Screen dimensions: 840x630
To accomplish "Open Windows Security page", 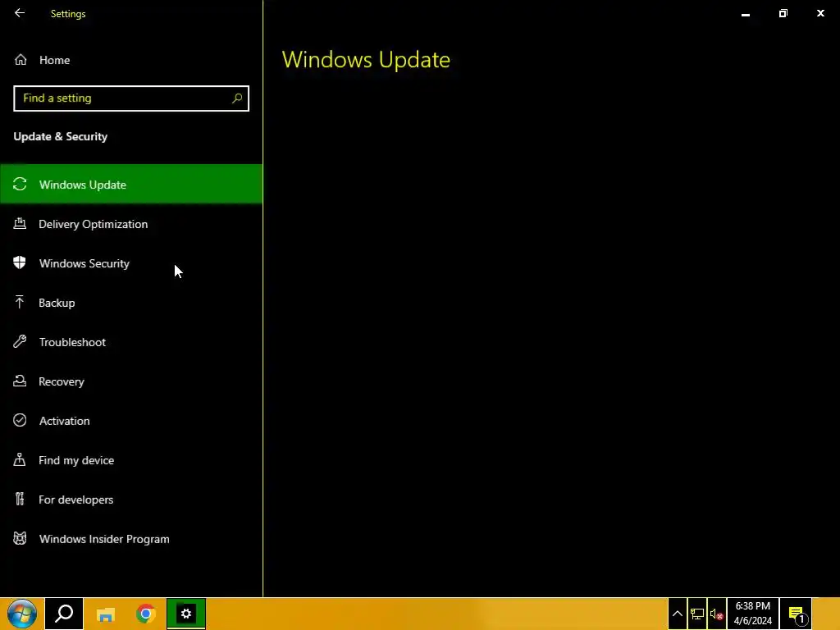I will [131, 263].
